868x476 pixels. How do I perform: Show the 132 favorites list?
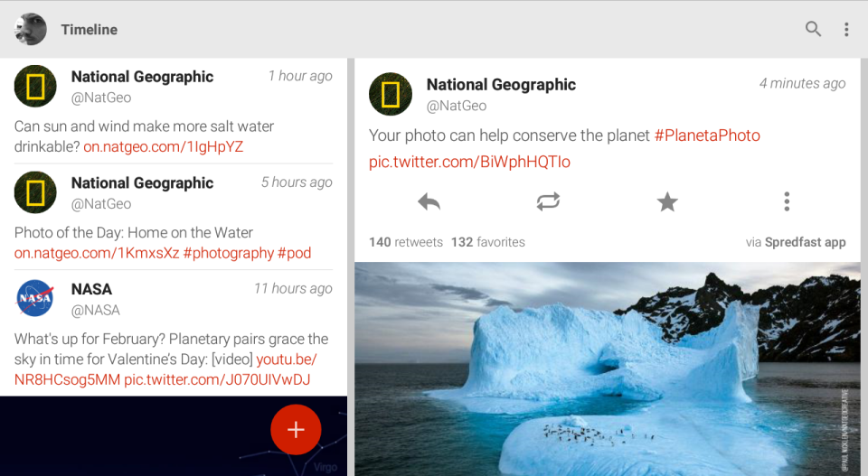(487, 242)
